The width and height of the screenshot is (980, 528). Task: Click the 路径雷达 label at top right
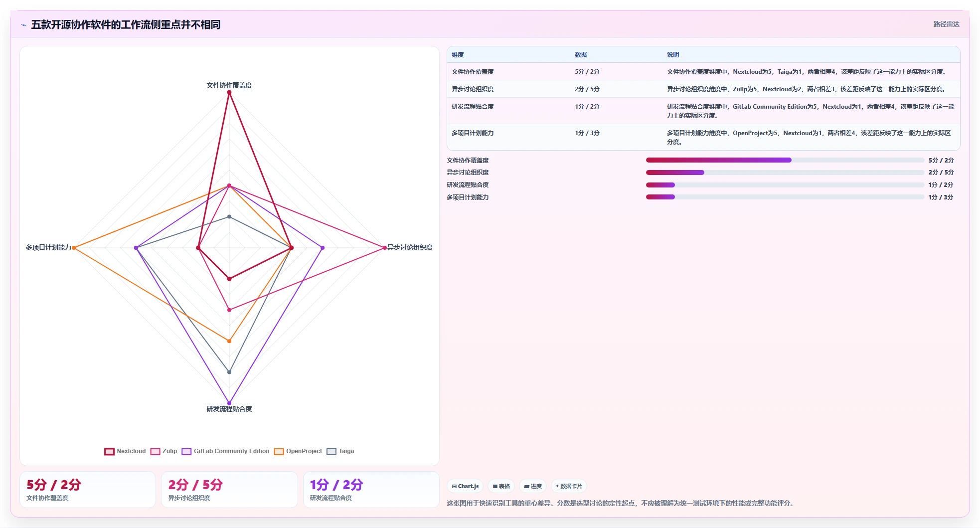pos(946,24)
